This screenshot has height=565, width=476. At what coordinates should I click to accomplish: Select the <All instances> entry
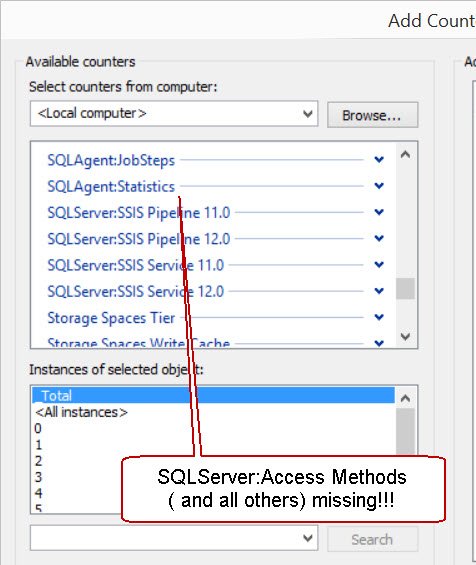pyautogui.click(x=81, y=412)
